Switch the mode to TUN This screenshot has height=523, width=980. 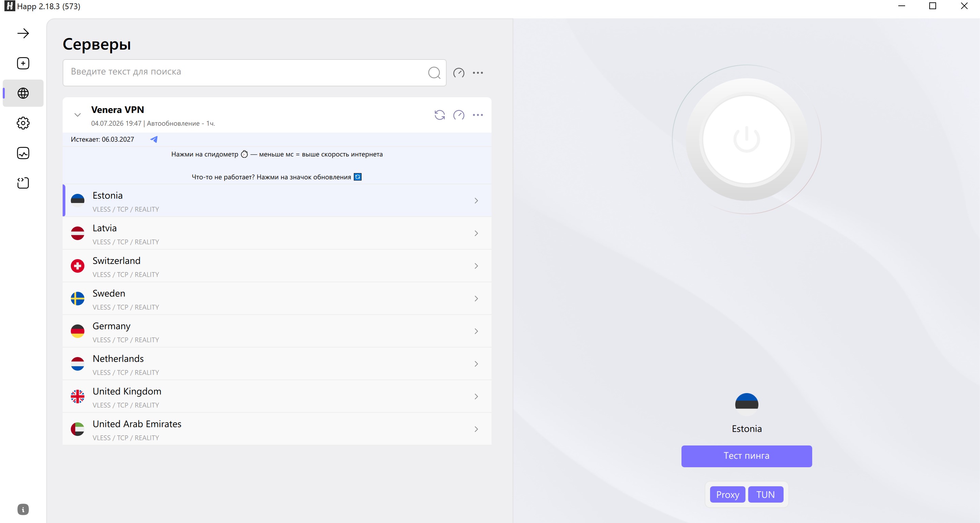766,494
